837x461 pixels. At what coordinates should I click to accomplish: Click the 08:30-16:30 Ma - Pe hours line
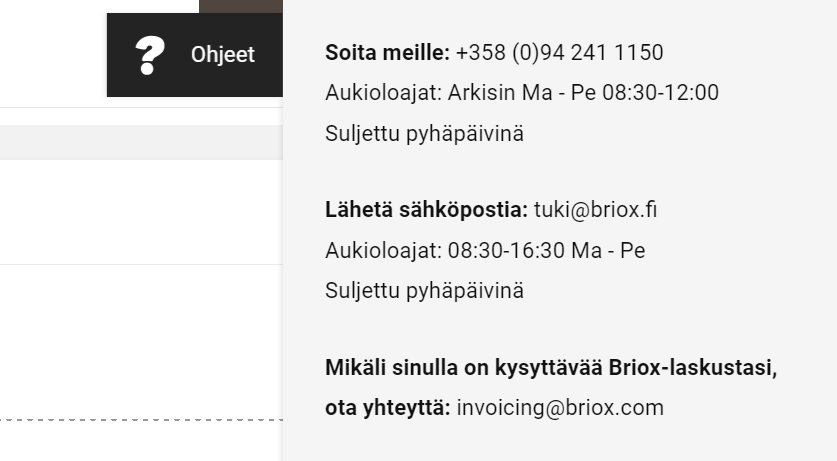[485, 250]
